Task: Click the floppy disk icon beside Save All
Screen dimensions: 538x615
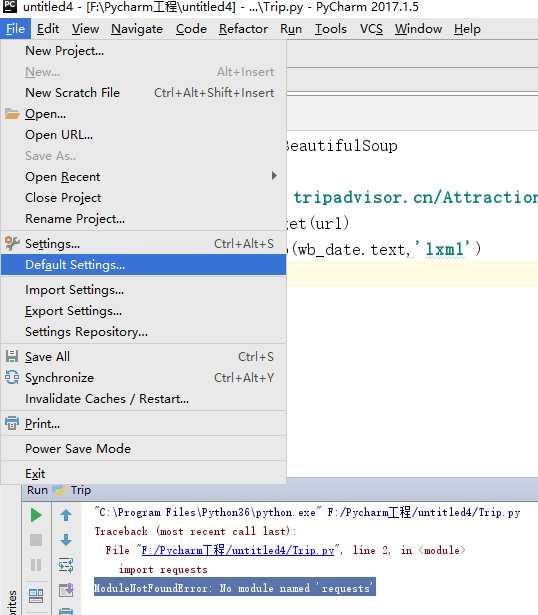Action: (12, 356)
